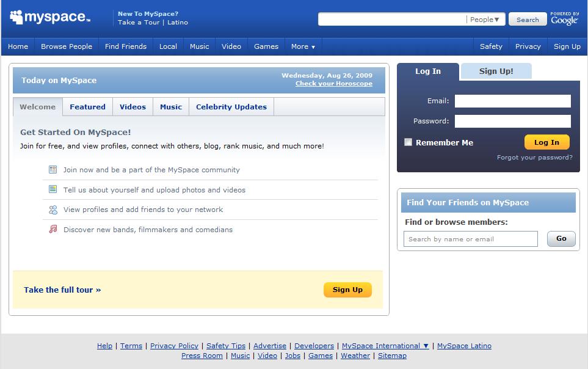Open the Safety Tips footer link

[x=226, y=346]
